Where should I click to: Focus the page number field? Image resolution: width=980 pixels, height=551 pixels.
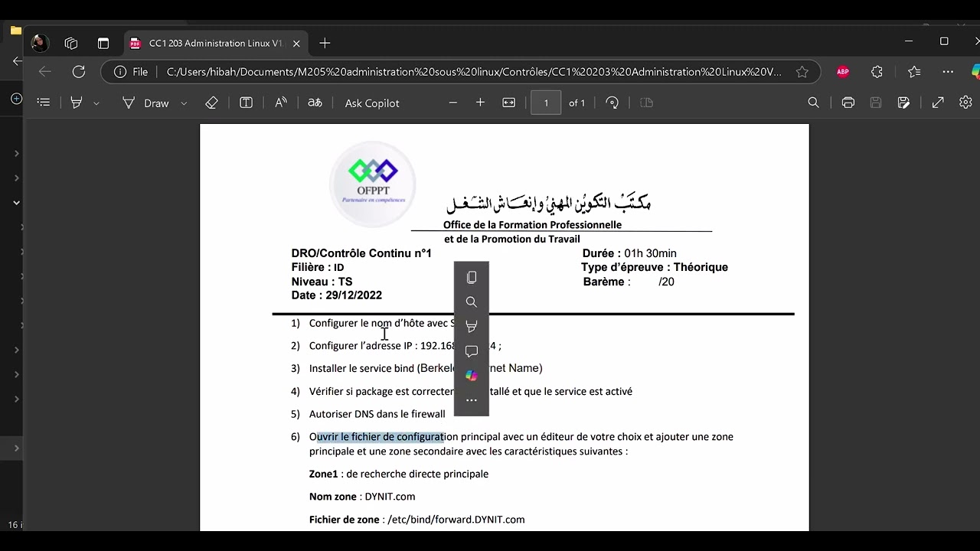tap(546, 103)
